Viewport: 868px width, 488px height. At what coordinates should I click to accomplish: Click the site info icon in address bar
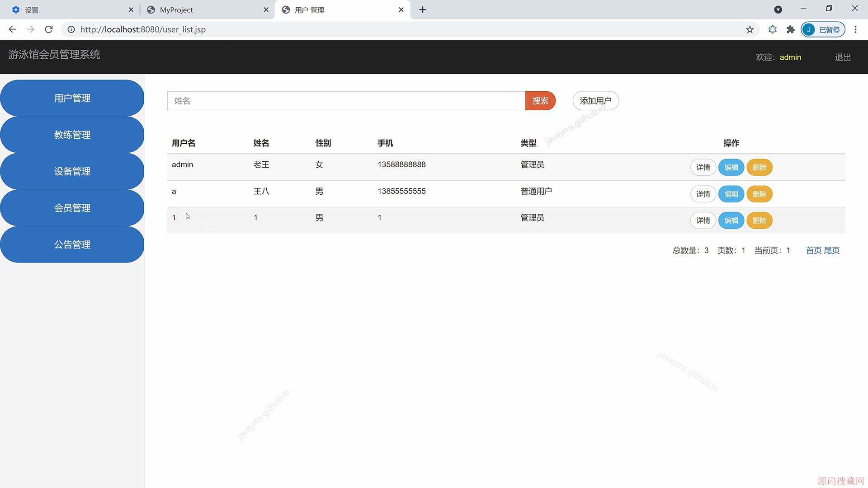click(x=71, y=29)
